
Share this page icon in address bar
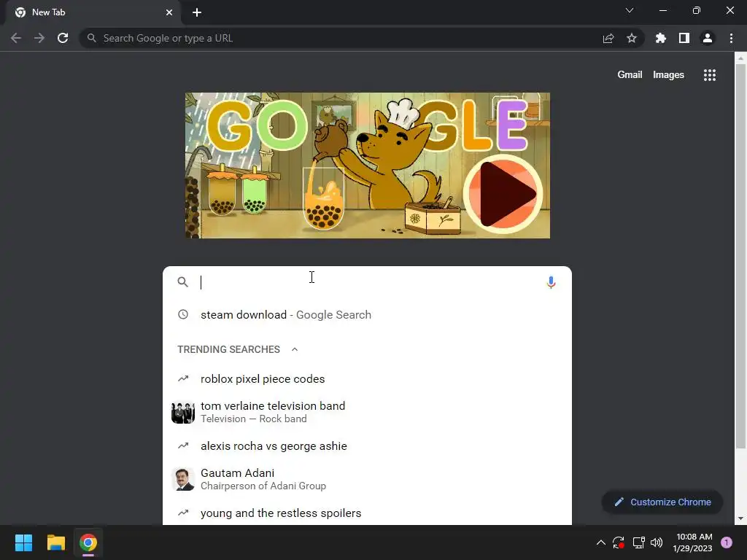(x=608, y=38)
